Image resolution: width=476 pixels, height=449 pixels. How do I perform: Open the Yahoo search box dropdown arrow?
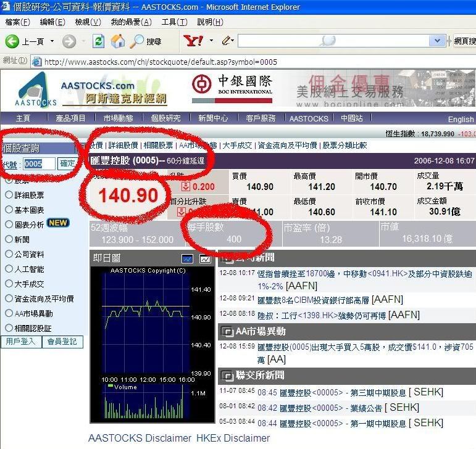437,41
